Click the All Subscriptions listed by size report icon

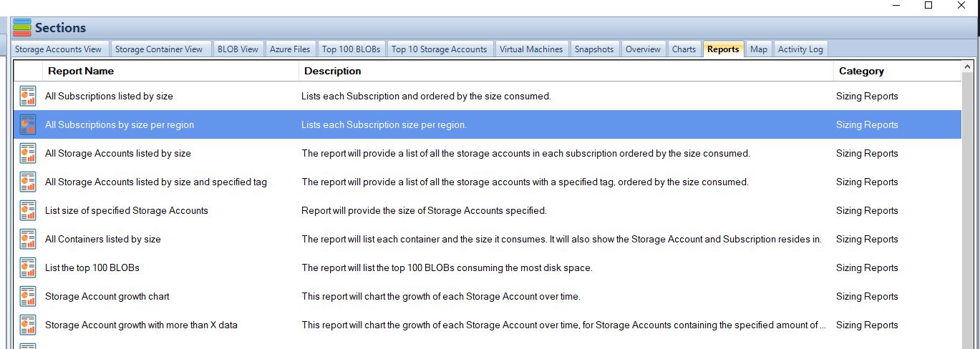tap(28, 96)
